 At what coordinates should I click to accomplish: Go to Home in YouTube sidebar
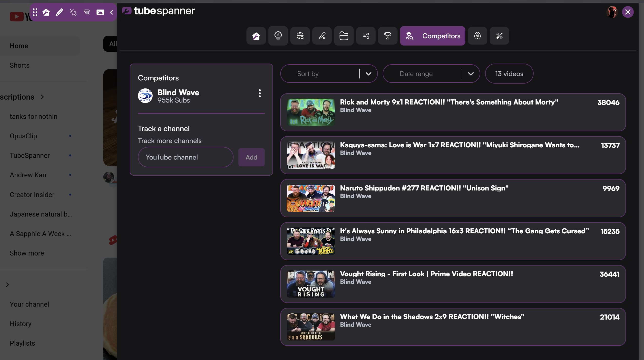pyautogui.click(x=40, y=46)
